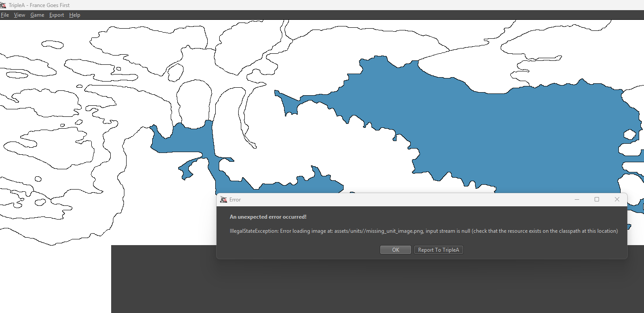Viewport: 644px width, 313px height.
Task: Open the View menu
Action: [x=19, y=15]
